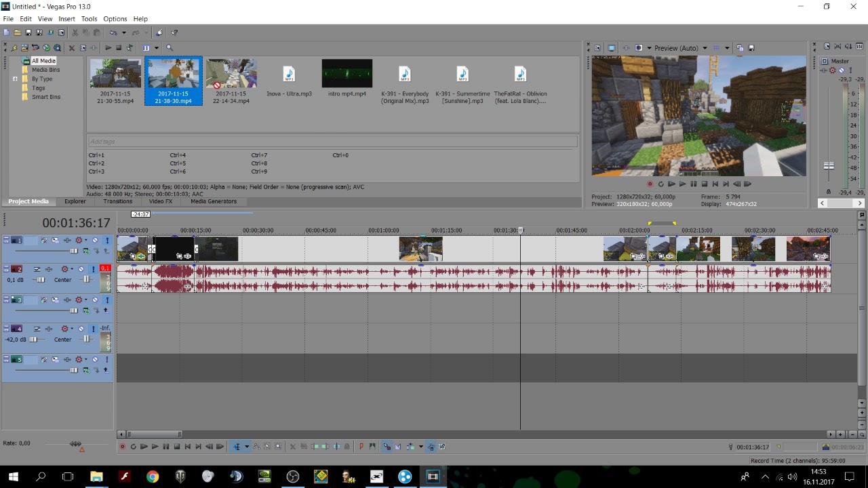Open File Explorer from the Windows taskbar
The image size is (868, 488).
(x=96, y=476)
